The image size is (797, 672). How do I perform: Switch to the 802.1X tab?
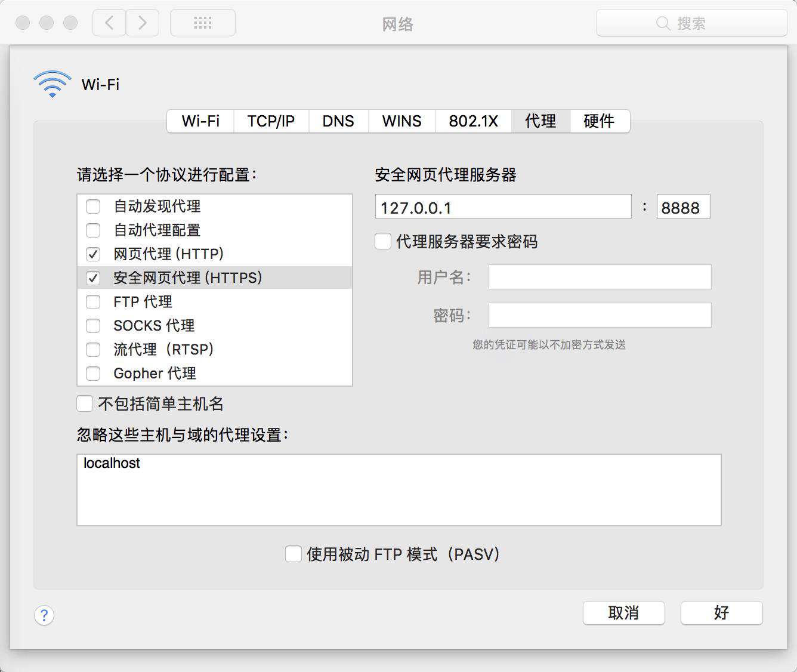473,121
